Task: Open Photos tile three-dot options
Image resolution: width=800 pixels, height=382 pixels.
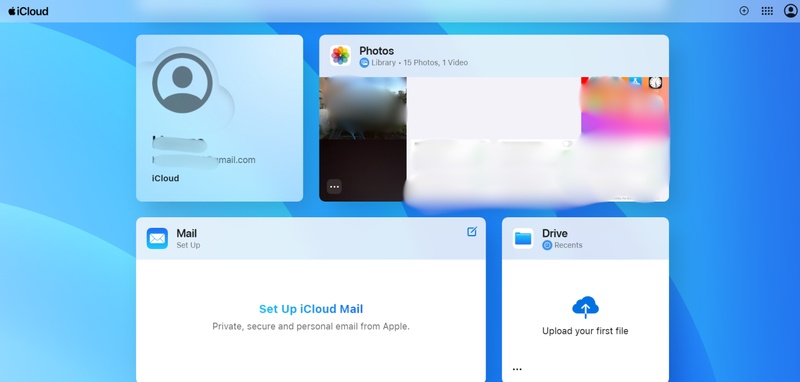Action: click(x=334, y=187)
